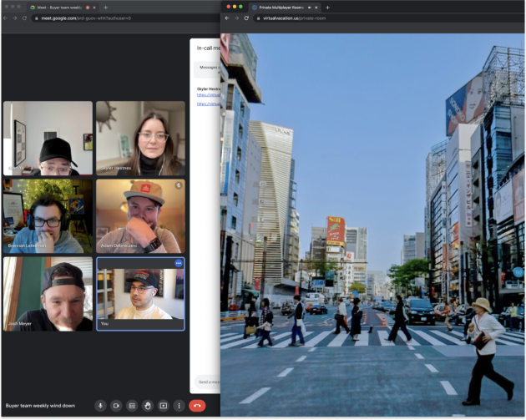This screenshot has width=526, height=420.
Task: Turn on captions in Meet toolbar
Action: tap(132, 406)
